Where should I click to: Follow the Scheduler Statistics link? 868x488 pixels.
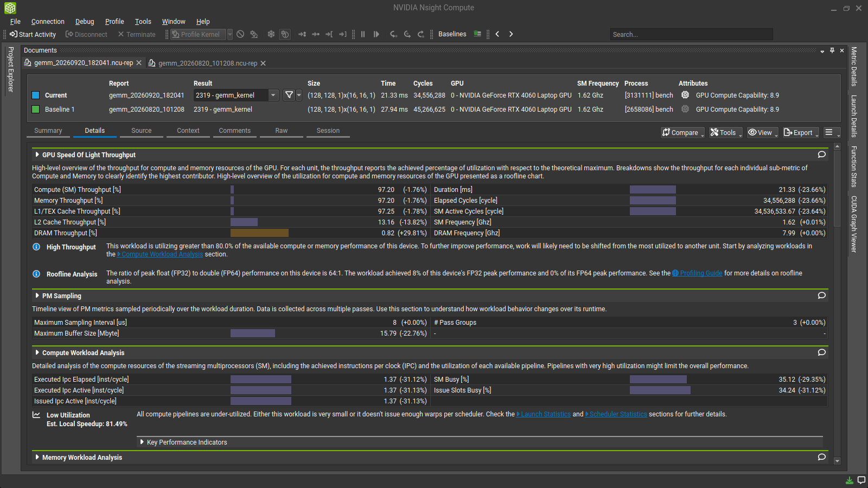pyautogui.click(x=616, y=414)
